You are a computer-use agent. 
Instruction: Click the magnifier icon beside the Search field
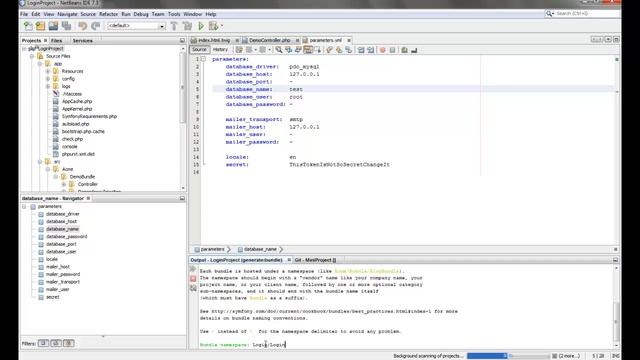(549, 13)
